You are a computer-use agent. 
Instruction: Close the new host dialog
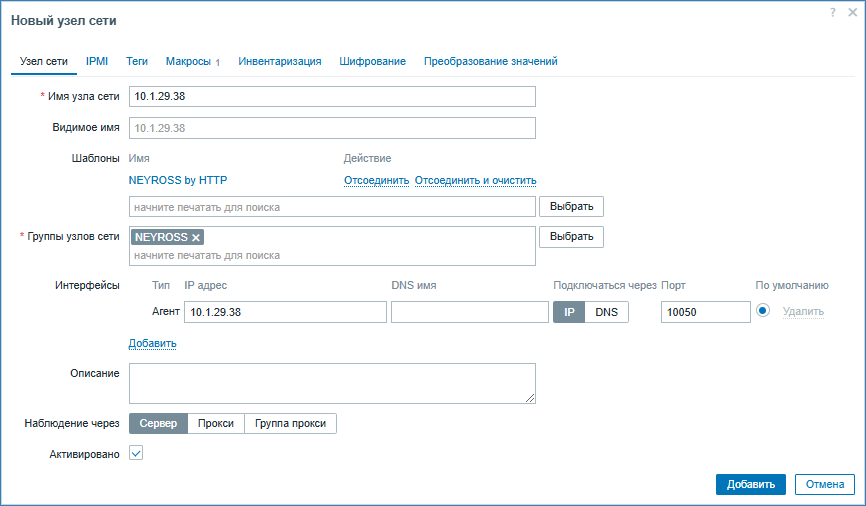pyautogui.click(x=849, y=12)
